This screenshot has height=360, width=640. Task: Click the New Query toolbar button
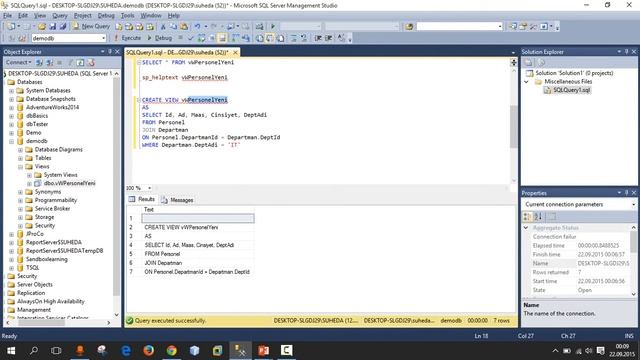pyautogui.click(x=91, y=27)
